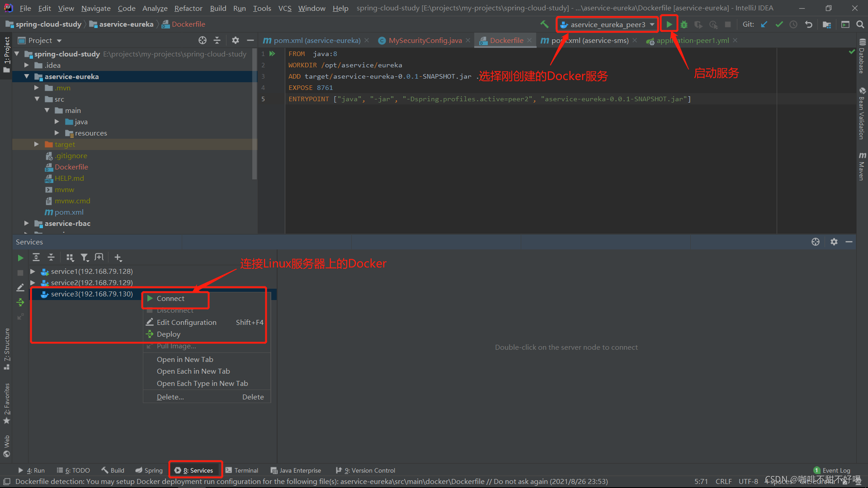
Task: Open the Event Log
Action: (x=832, y=470)
